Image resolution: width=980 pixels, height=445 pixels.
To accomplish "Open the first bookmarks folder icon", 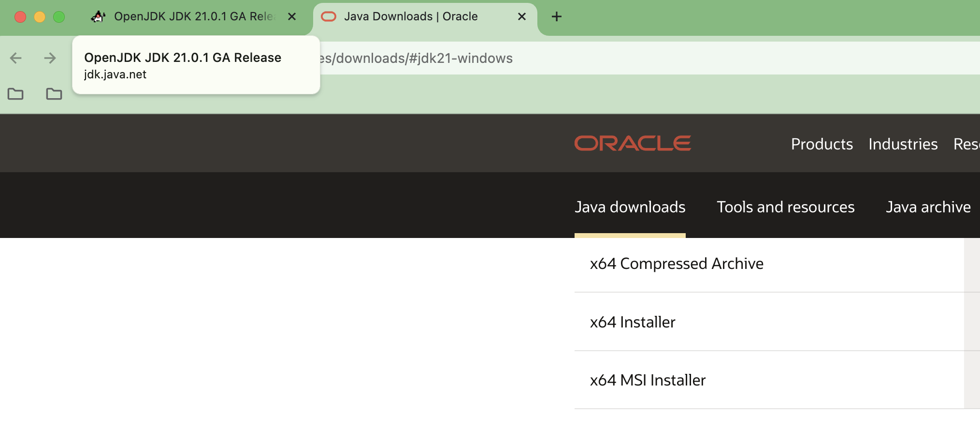I will pyautogui.click(x=15, y=94).
